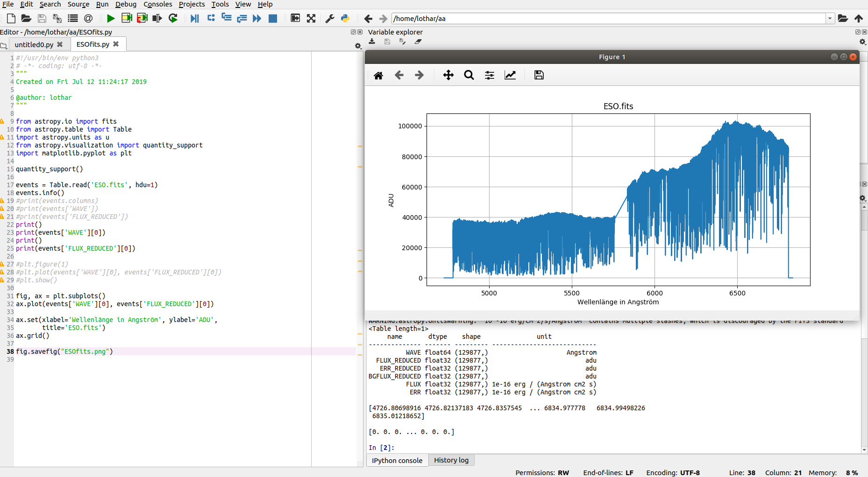Open Preferences via the wrench icon
The height and width of the screenshot is (477, 868).
(x=330, y=19)
